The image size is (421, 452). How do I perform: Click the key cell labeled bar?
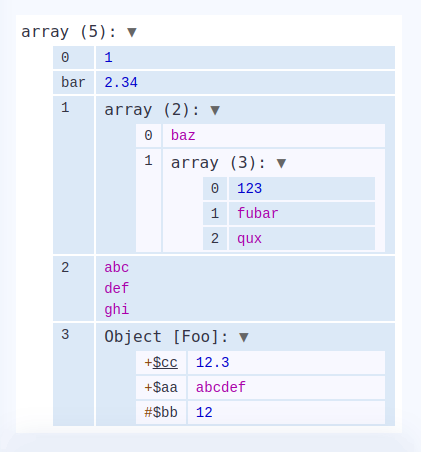pyautogui.click(x=73, y=82)
